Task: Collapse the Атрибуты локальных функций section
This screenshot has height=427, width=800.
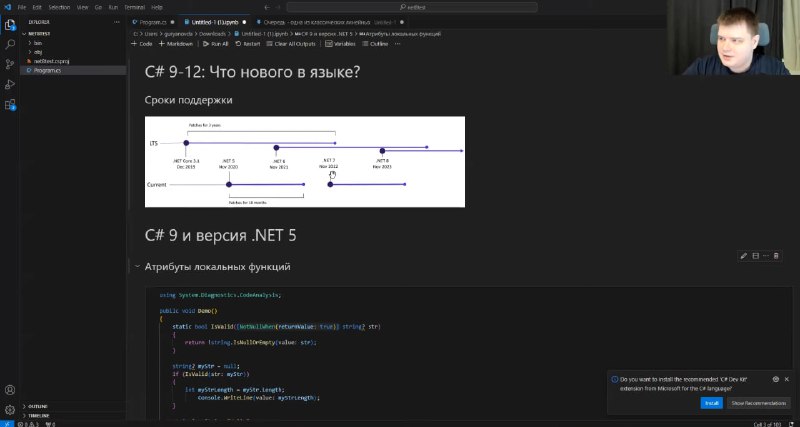Action: click(137, 266)
